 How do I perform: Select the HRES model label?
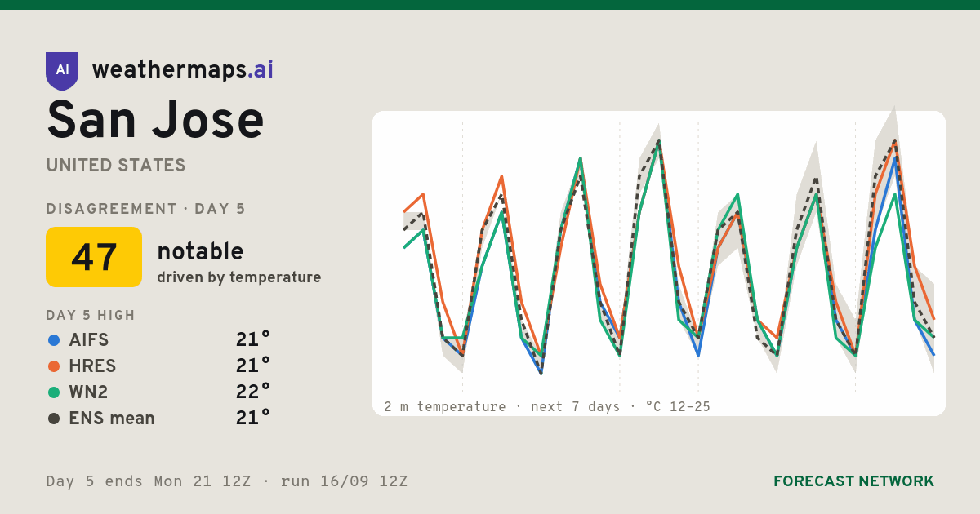(x=92, y=366)
